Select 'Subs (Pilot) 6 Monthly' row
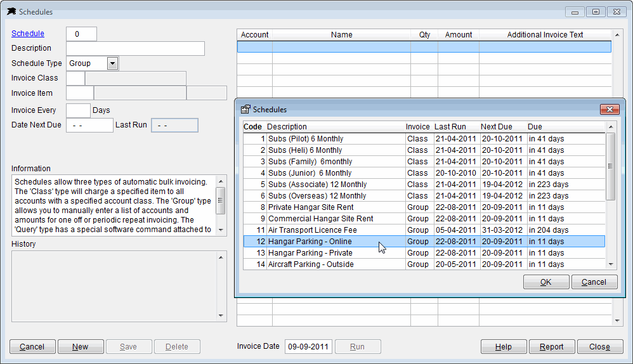The height and width of the screenshot is (364, 633). (424, 139)
